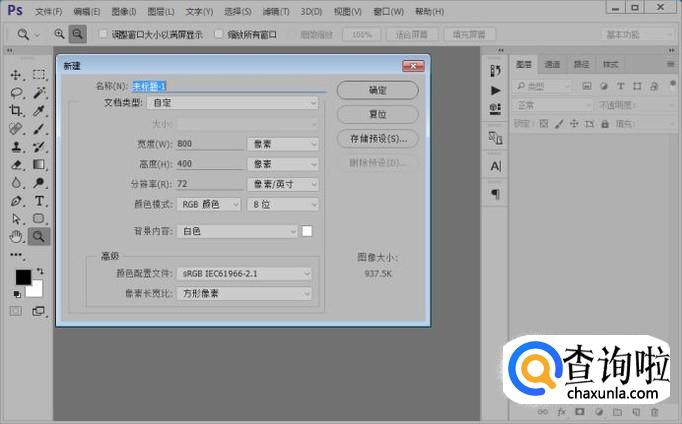This screenshot has height=424, width=682.
Task: Select the Eraser tool
Action: pyautogui.click(x=16, y=164)
